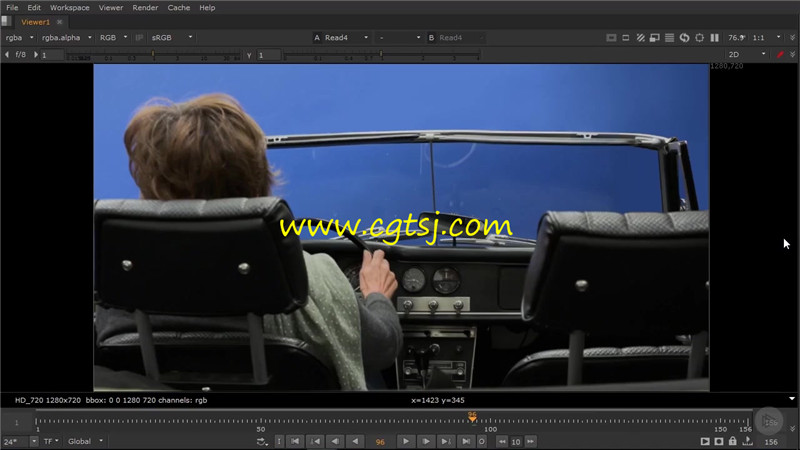Open the Cache menu
This screenshot has width=800, height=450.
pyautogui.click(x=179, y=8)
